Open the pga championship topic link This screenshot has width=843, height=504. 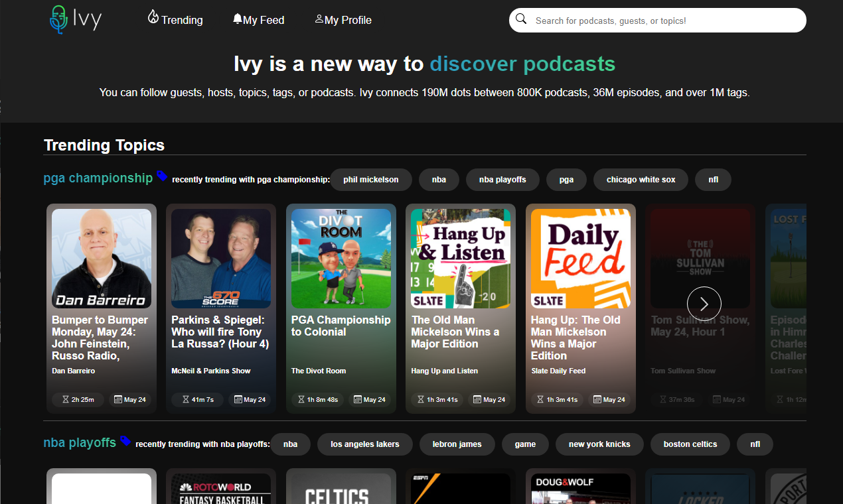(98, 178)
